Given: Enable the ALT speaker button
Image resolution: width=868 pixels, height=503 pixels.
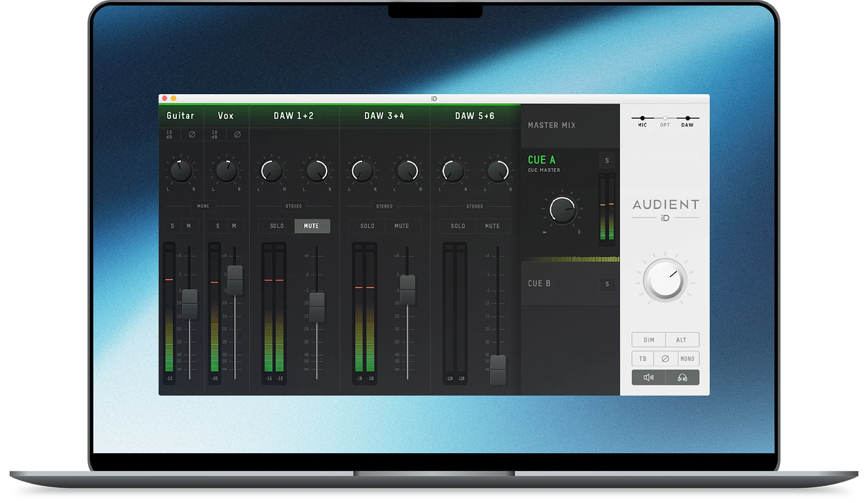Looking at the screenshot, I should point(682,340).
